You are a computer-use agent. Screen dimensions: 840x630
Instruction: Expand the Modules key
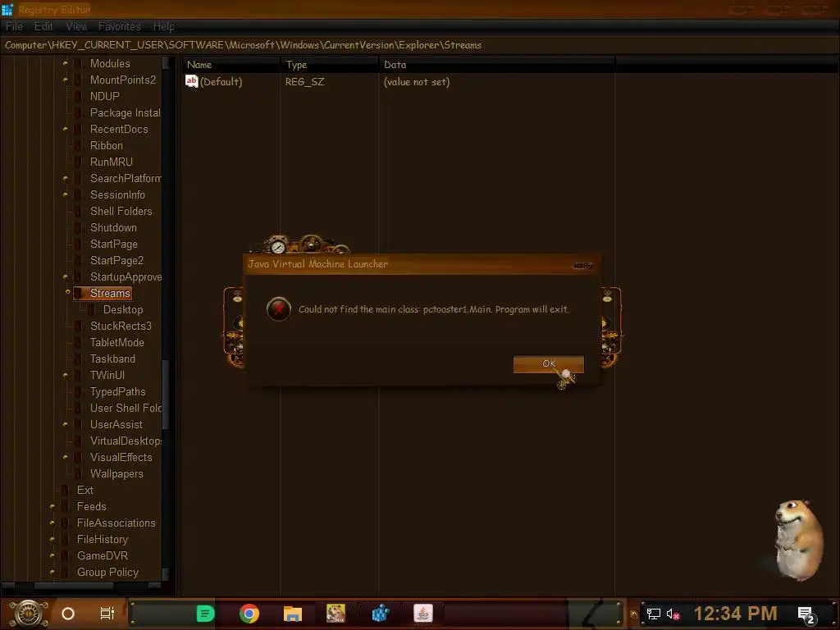(x=66, y=63)
